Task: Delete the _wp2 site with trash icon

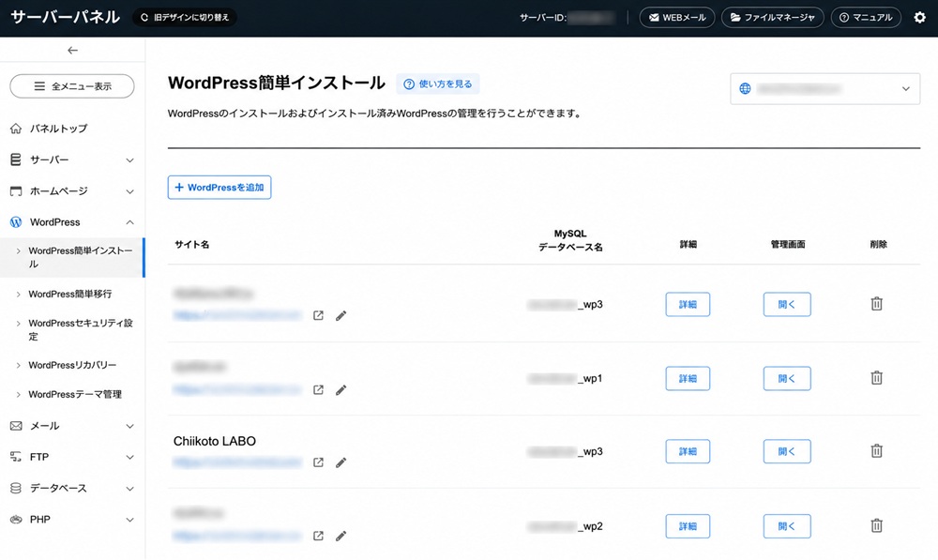Action: 876,525
